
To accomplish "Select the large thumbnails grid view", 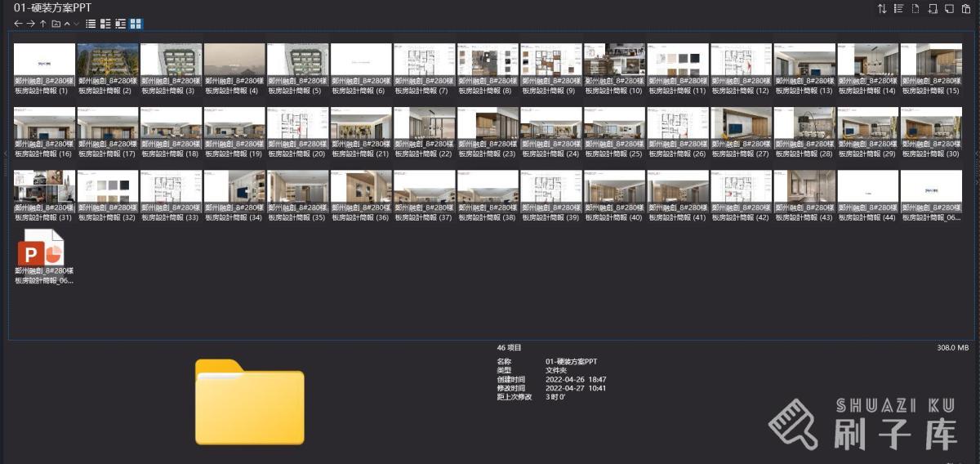I will (x=136, y=24).
